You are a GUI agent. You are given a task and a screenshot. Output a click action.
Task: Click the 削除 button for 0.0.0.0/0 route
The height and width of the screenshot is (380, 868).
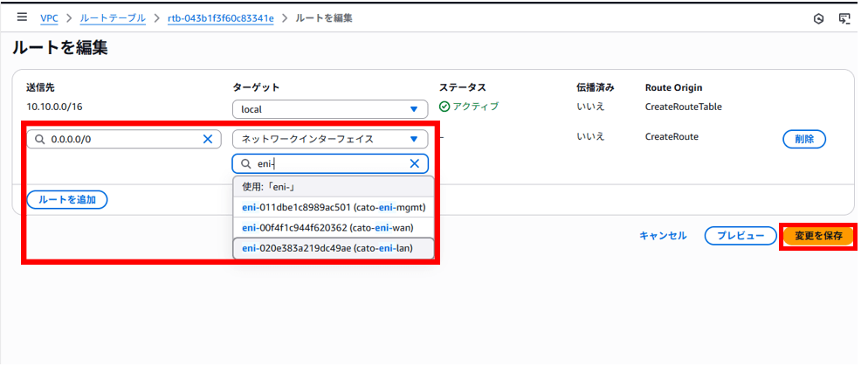pos(803,139)
